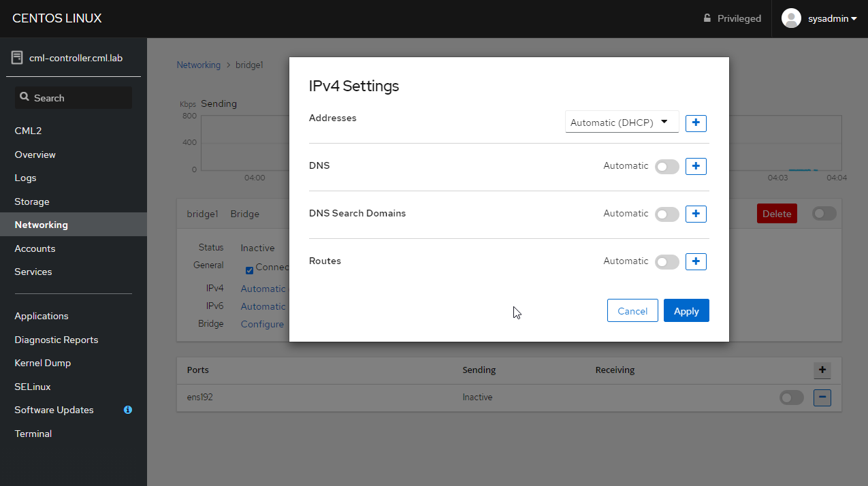Toggle the switch in the ens192 row
The image size is (868, 486).
pos(791,397)
